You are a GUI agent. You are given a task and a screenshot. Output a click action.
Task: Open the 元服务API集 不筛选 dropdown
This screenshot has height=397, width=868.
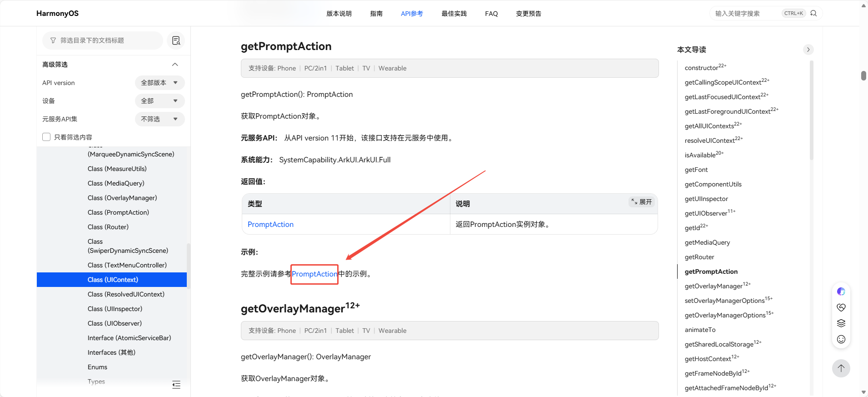click(160, 119)
